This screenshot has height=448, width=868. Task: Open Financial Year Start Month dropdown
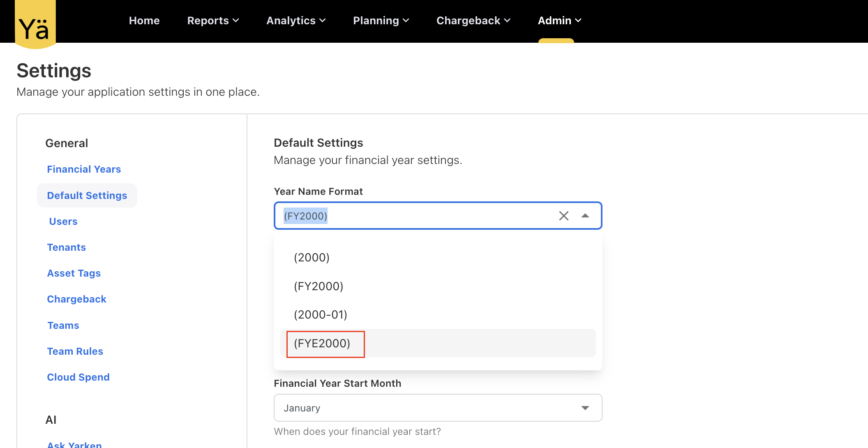coord(438,408)
